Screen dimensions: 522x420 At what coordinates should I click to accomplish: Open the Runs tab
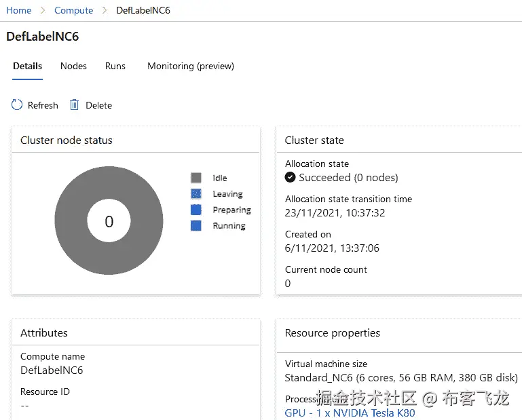pos(115,66)
